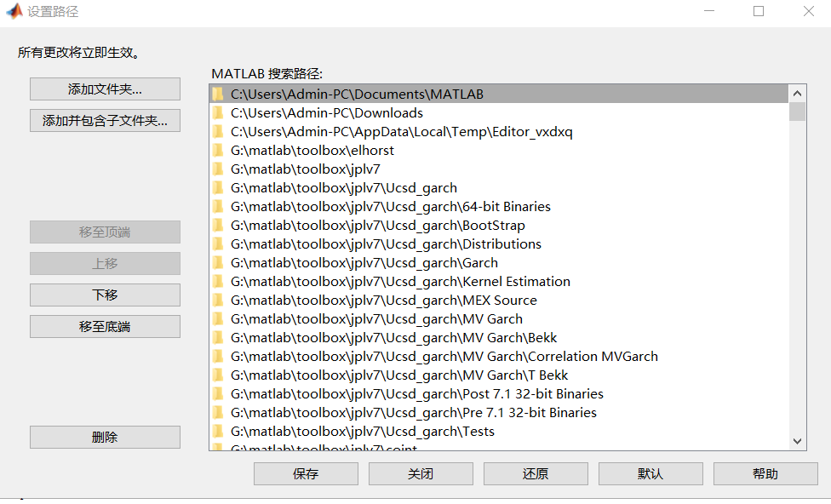Select Ucsd_garch\BootStrap entry
This screenshot has width=831, height=504.
499,226
